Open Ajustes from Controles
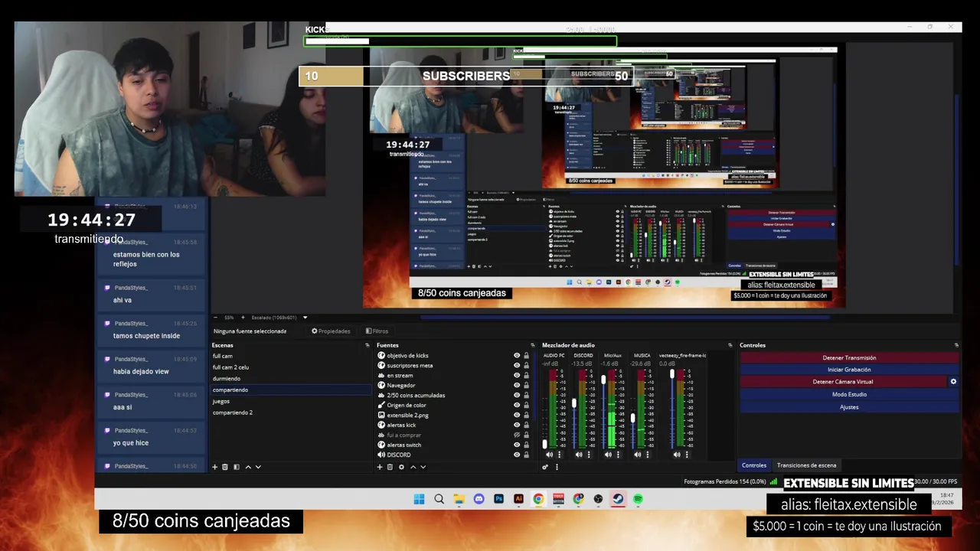 click(x=849, y=407)
